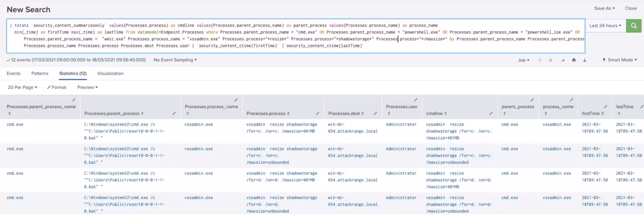Image resolution: width=644 pixels, height=215 pixels.
Task: Click the Close link
Action: pyautogui.click(x=631, y=8)
